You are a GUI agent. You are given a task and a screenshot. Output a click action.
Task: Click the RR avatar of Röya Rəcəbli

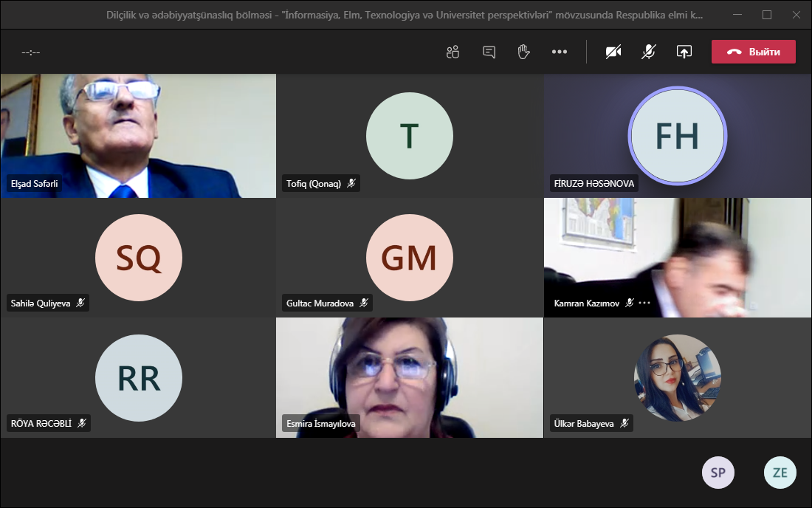click(139, 377)
